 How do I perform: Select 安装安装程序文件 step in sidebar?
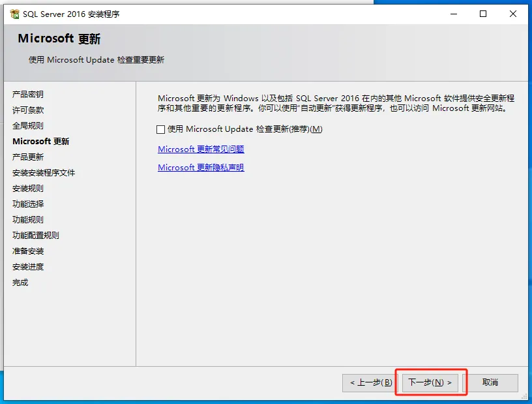[44, 172]
